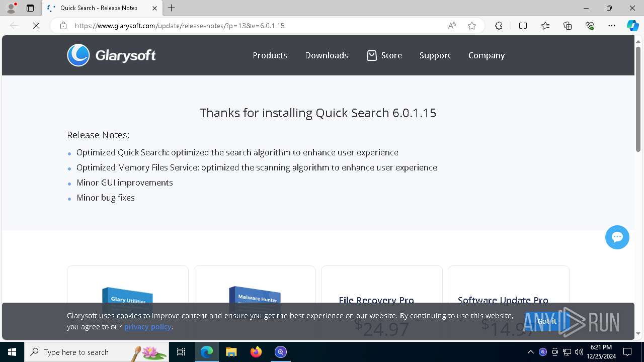Open browser Extensions
The image size is (644, 362).
pos(499,26)
